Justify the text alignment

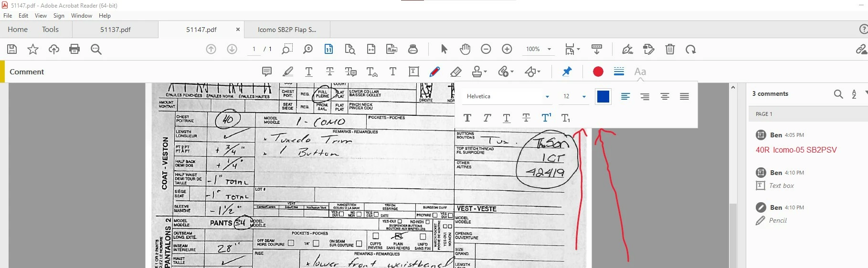(684, 96)
